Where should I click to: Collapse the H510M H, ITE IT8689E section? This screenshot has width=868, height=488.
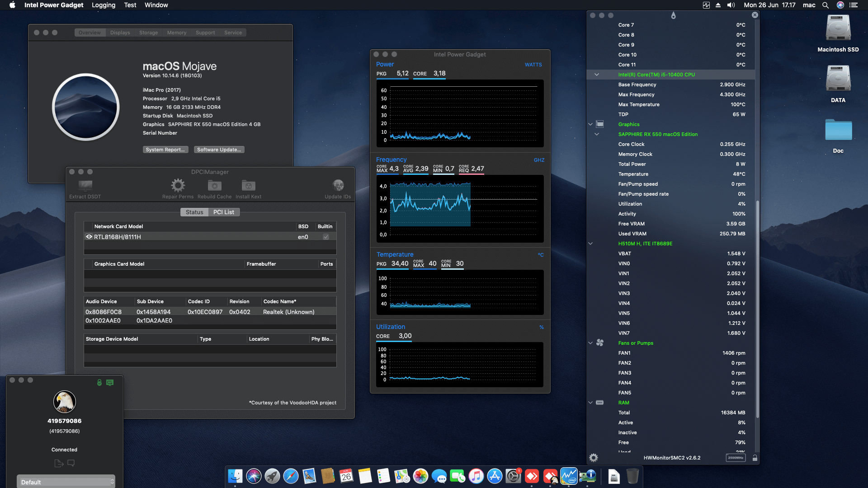(x=590, y=244)
